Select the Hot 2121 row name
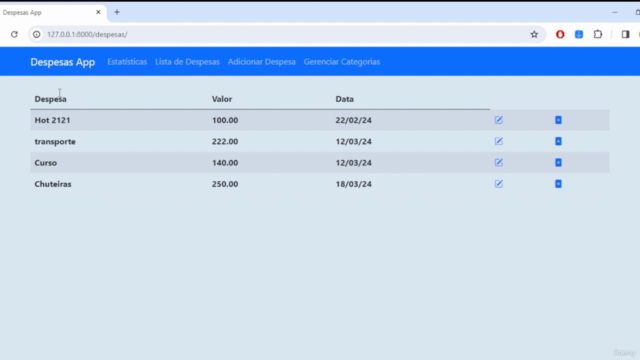 [x=52, y=120]
